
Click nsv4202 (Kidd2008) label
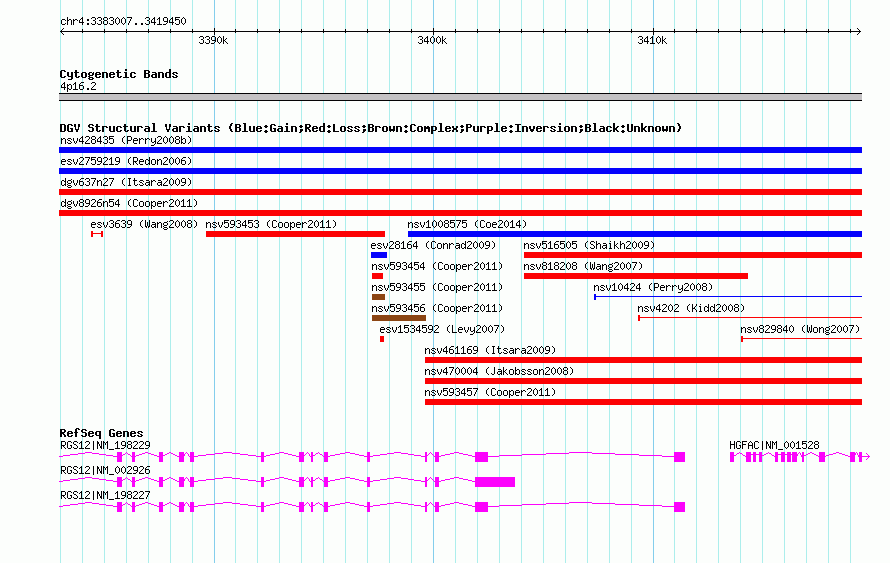tap(691, 308)
